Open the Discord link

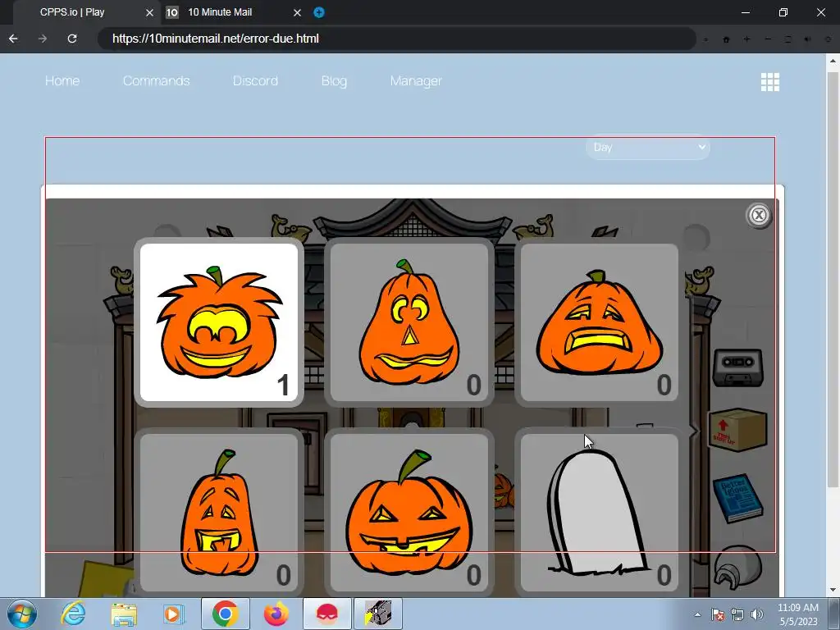coord(255,81)
